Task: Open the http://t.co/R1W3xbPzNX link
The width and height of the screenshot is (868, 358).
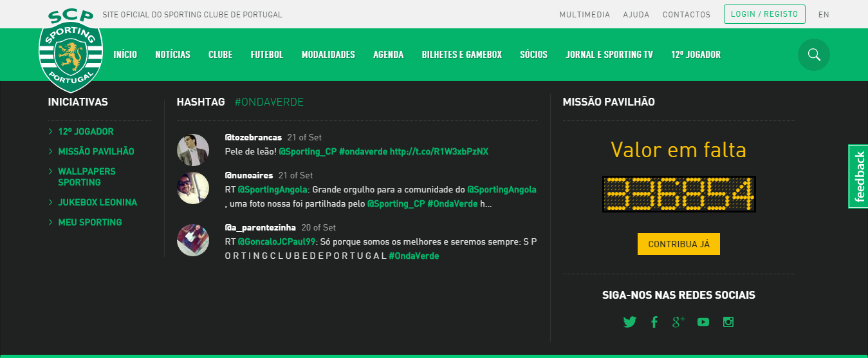Action: click(x=439, y=151)
